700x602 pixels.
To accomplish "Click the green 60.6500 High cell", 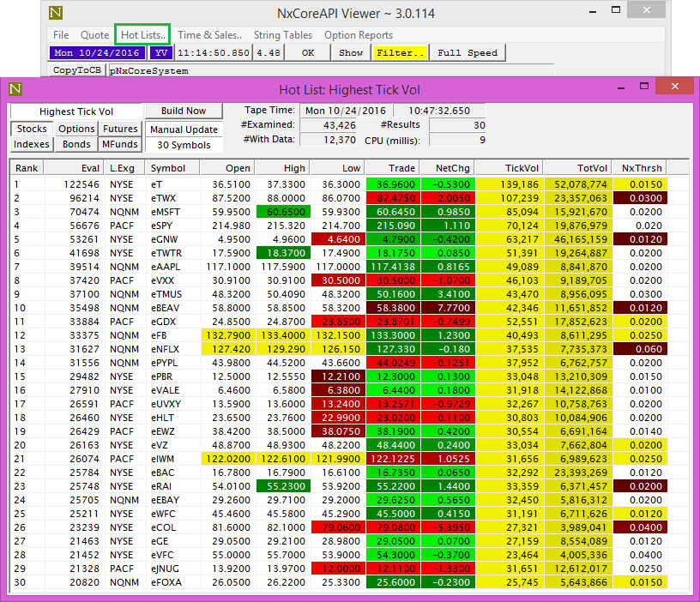I will (283, 212).
